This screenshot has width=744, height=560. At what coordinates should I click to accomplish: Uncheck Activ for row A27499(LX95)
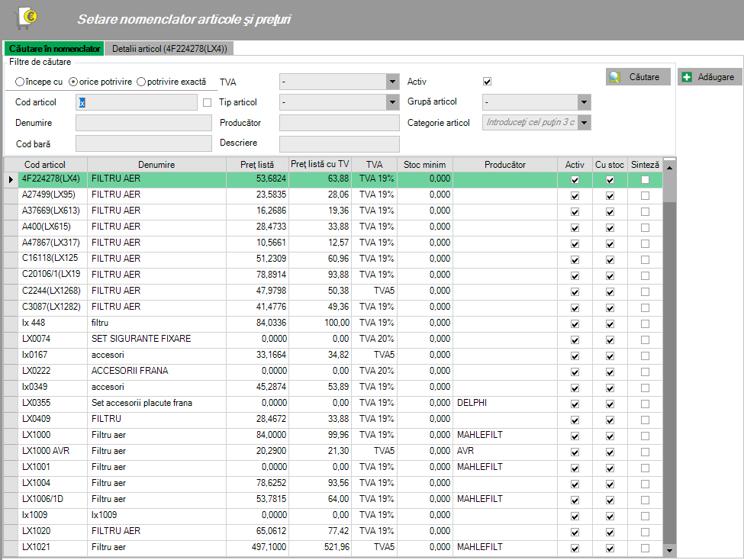click(x=575, y=196)
